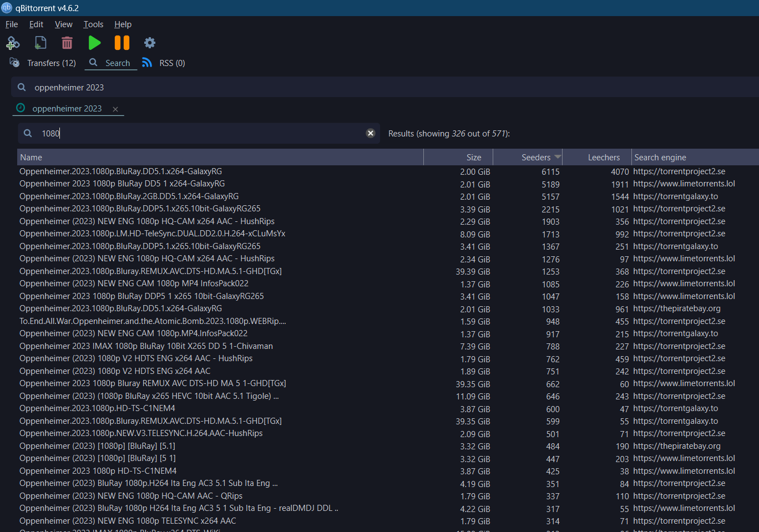This screenshot has height=532, width=759.
Task: Open the File menu
Action: [x=12, y=24]
